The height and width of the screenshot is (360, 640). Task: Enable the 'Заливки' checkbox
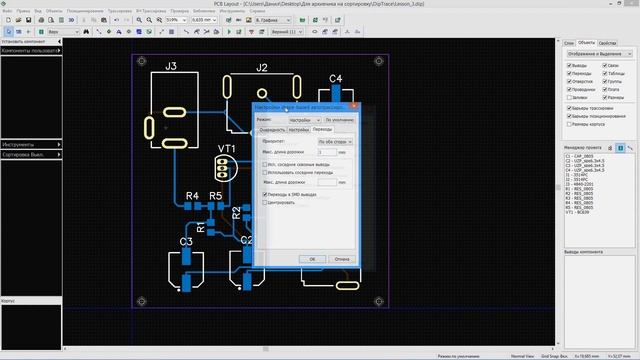click(x=569, y=98)
